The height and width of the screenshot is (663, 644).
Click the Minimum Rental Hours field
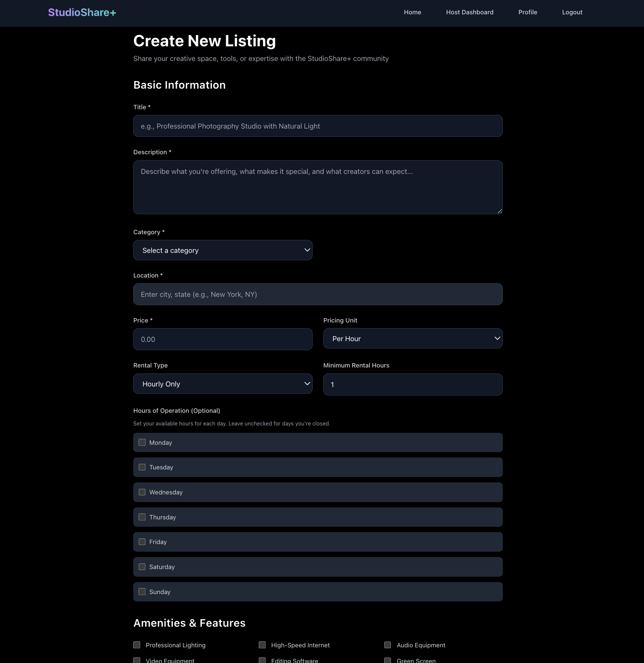click(412, 384)
